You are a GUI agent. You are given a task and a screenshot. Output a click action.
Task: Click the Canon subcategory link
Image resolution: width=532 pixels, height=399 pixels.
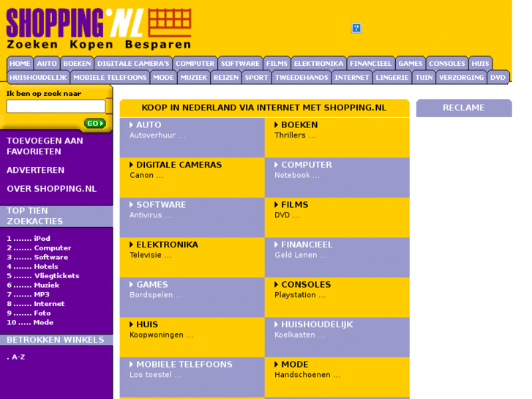pos(146,175)
